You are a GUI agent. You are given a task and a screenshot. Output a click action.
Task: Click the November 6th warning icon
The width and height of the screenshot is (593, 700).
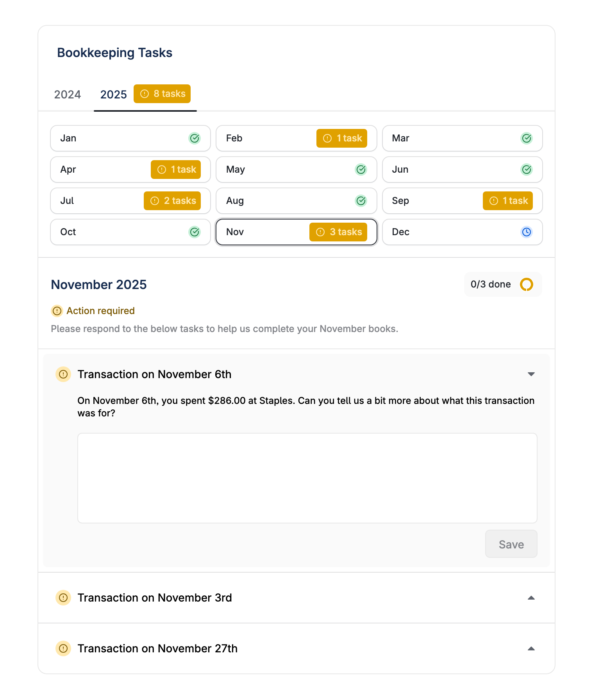pyautogui.click(x=63, y=374)
